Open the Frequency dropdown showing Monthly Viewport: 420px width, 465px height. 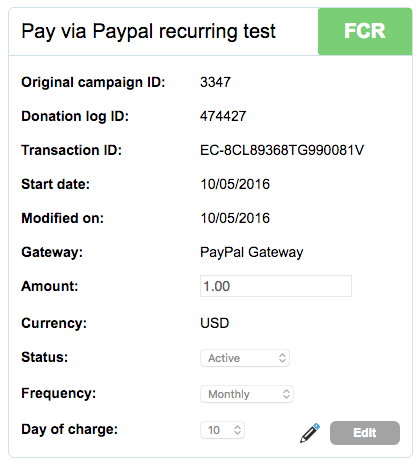(x=247, y=394)
